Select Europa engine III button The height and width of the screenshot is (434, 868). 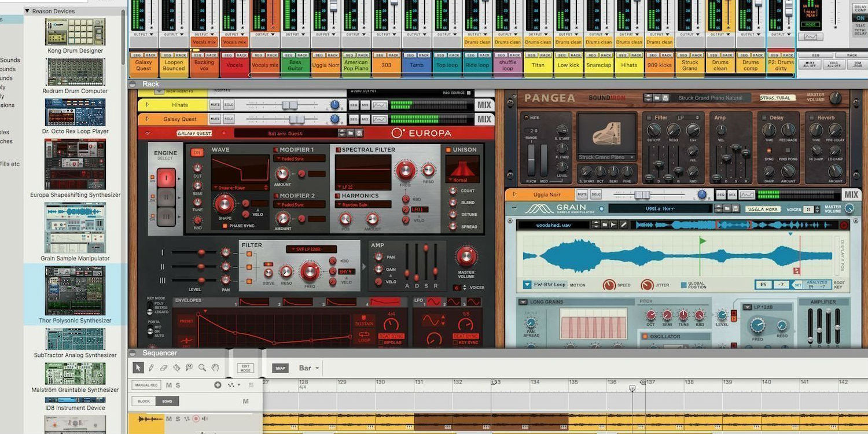[166, 216]
